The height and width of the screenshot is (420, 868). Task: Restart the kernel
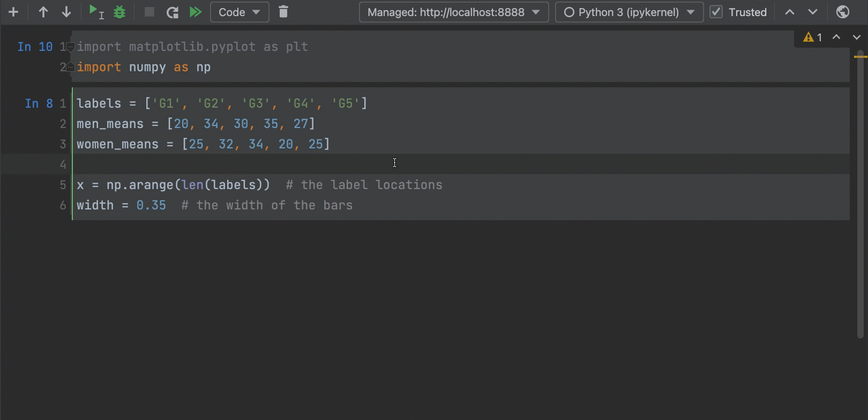[173, 12]
